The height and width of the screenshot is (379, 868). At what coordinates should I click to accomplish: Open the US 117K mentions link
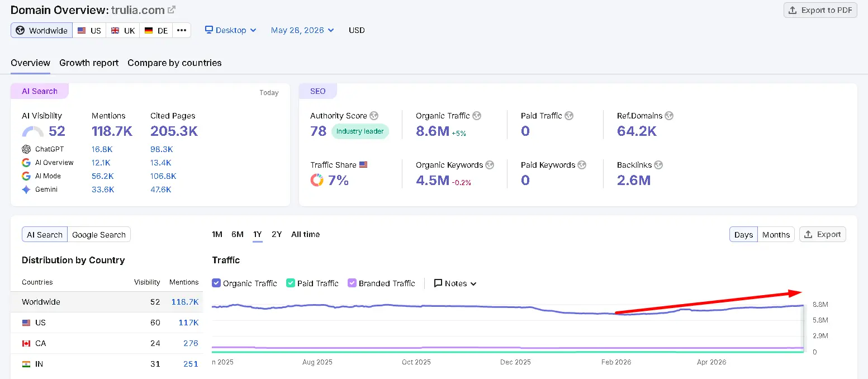(x=188, y=323)
